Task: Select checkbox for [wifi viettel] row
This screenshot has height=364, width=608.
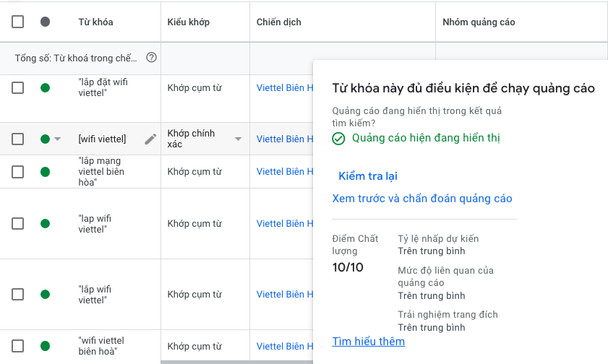Action: click(x=18, y=139)
